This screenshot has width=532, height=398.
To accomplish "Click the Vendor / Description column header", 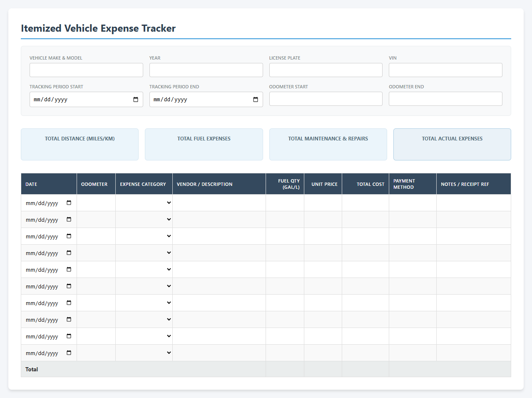I will [x=219, y=184].
